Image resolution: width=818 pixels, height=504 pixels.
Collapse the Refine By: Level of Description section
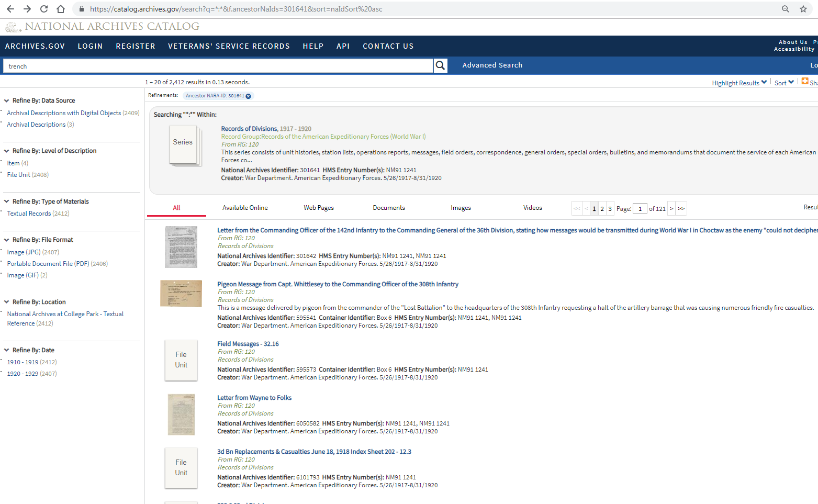pyautogui.click(x=7, y=151)
